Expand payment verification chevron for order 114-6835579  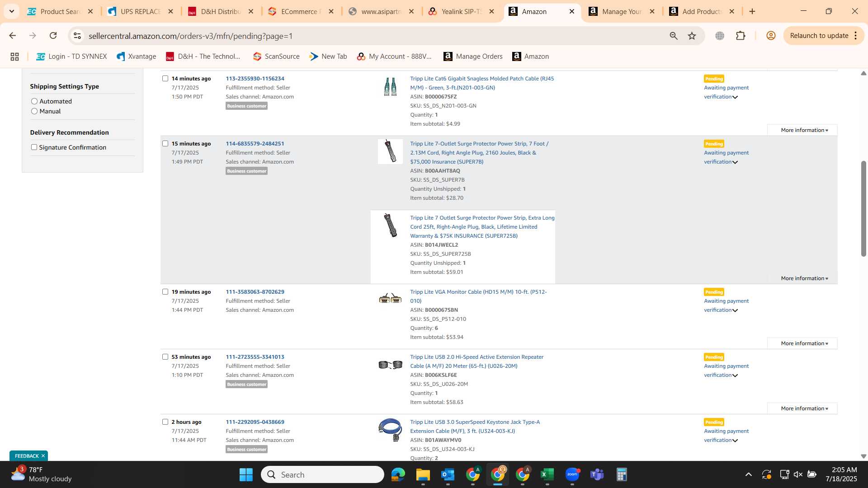point(735,162)
